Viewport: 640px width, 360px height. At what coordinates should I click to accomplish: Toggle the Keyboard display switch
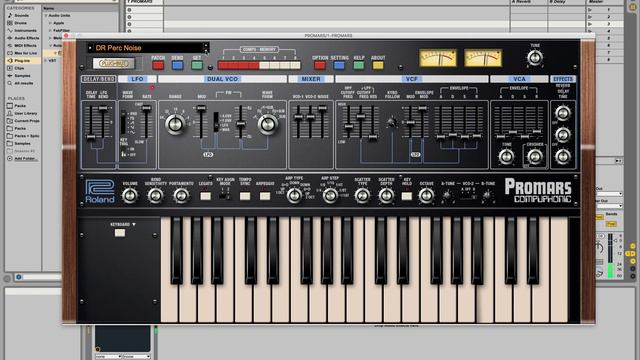pos(120,233)
